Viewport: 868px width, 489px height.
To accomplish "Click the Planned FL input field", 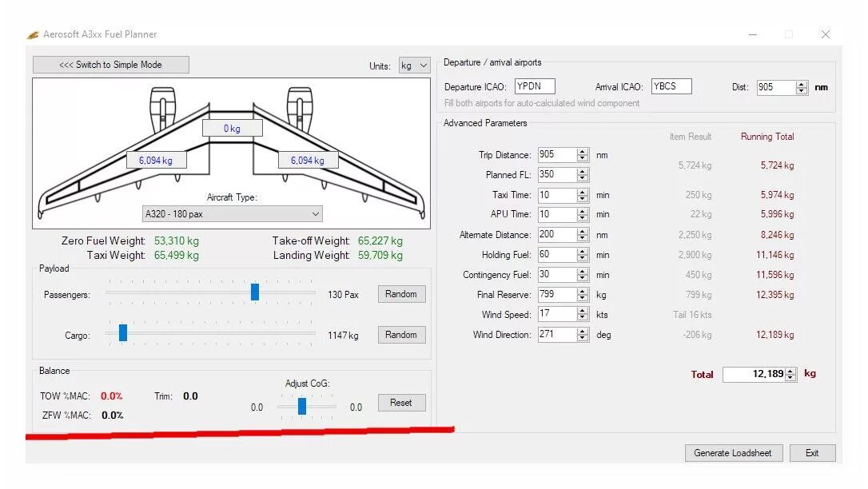I will [x=557, y=175].
